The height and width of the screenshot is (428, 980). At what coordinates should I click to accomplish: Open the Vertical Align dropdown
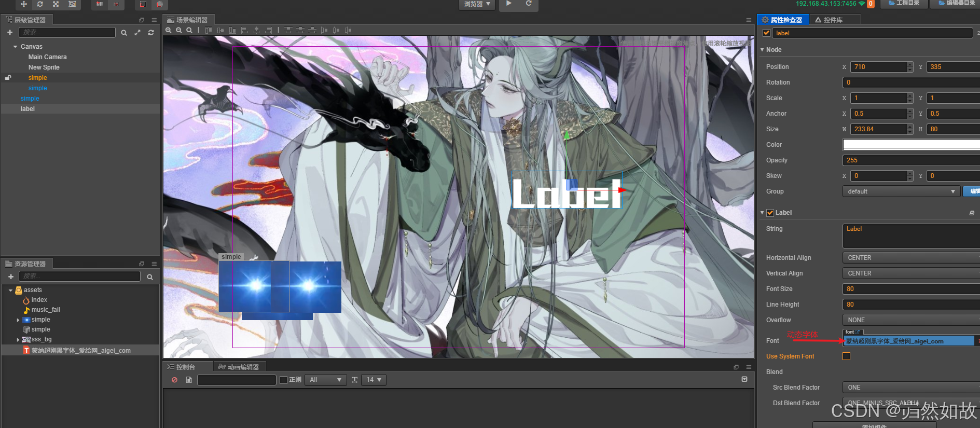(x=911, y=273)
